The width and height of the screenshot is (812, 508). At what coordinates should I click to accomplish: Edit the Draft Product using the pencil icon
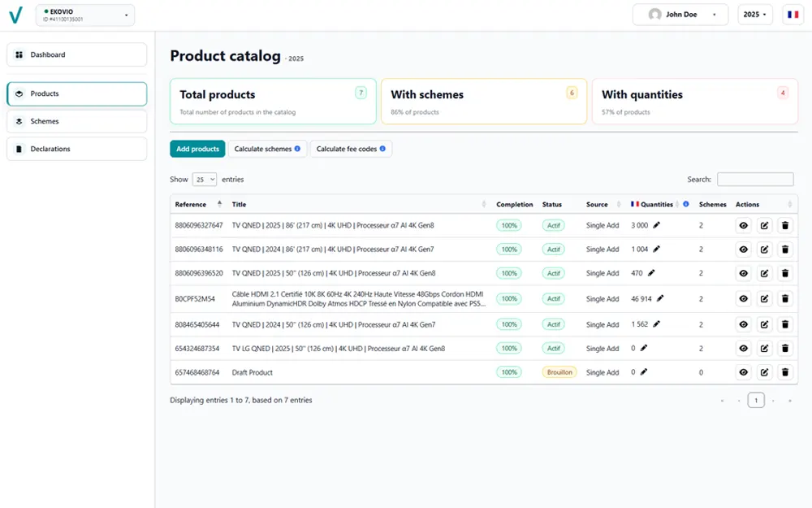pos(764,372)
